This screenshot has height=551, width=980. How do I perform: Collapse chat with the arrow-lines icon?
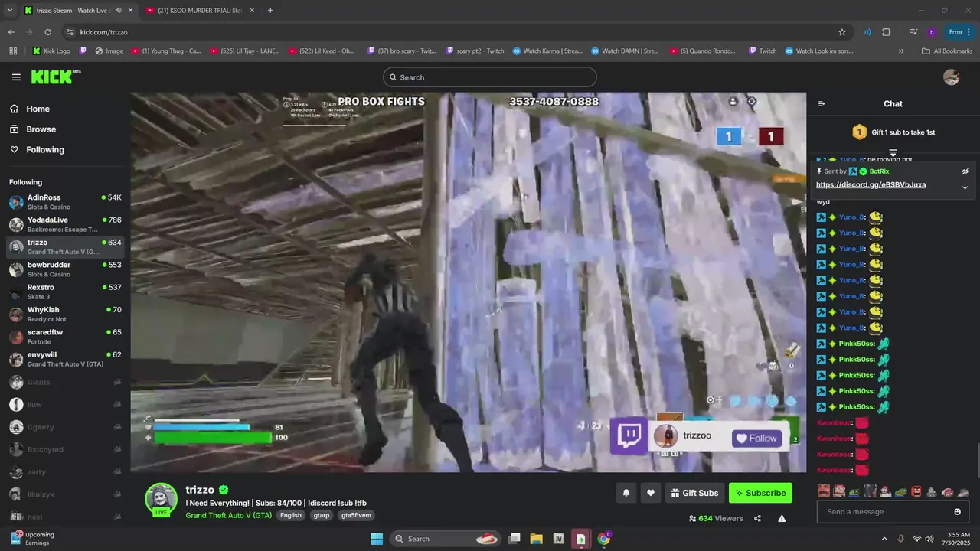click(x=822, y=103)
